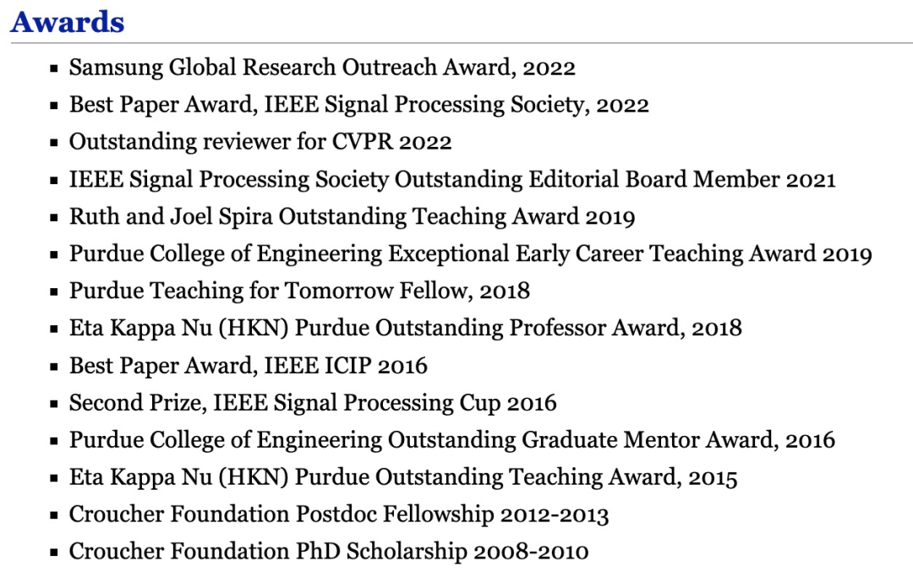Click the bullet beside Second Prize entry

pos(54,403)
